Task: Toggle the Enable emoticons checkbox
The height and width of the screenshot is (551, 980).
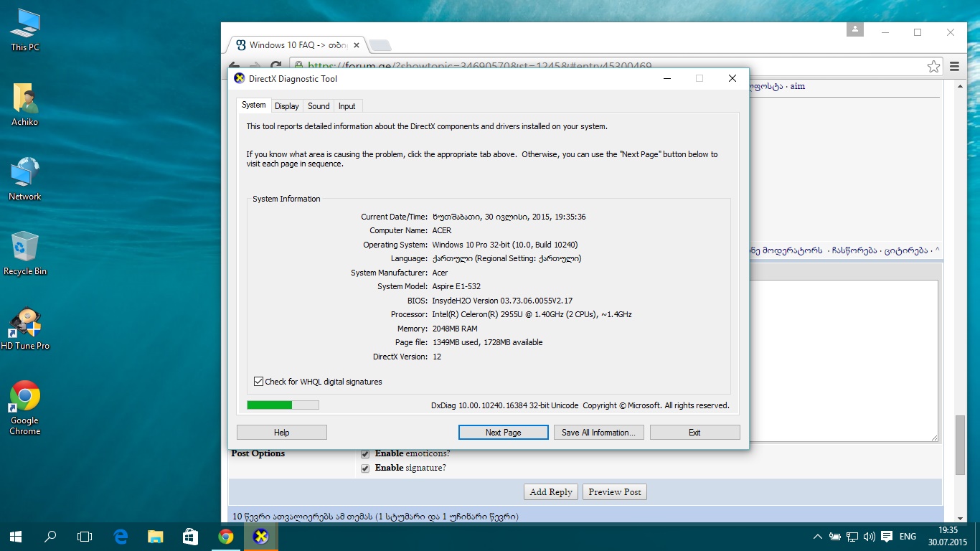Action: 365,453
